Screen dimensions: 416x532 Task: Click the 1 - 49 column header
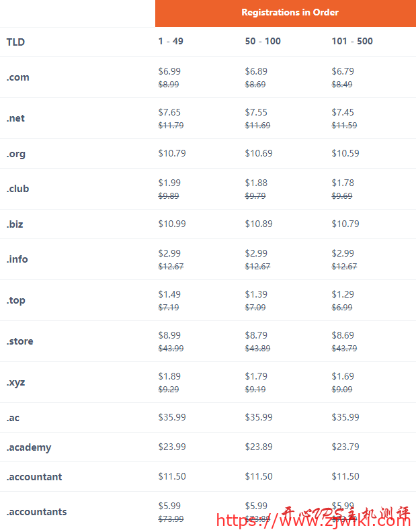171,42
